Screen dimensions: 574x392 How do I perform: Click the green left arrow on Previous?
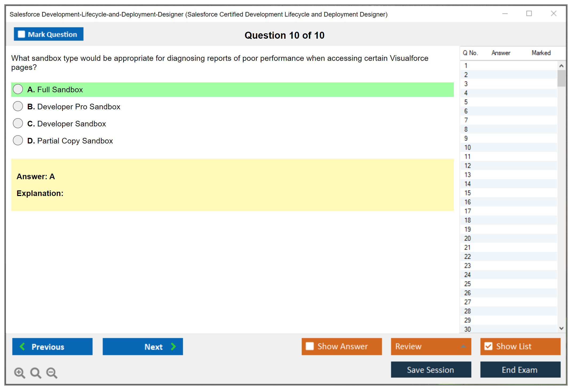[x=22, y=346]
